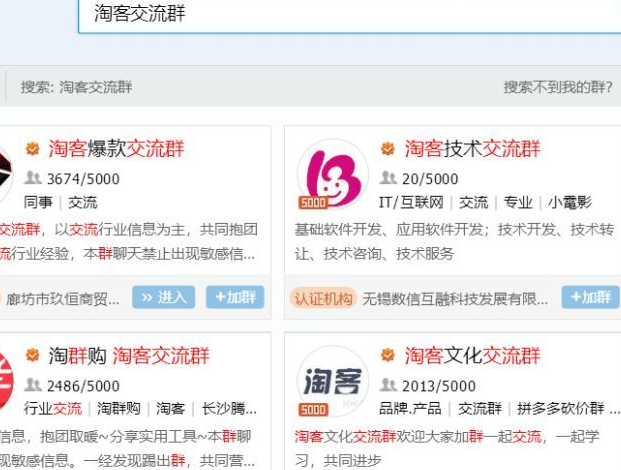Viewport: 621px width, 470px height.
Task: Click +加群 for 淘客爆款交流群
Action: click(235, 297)
